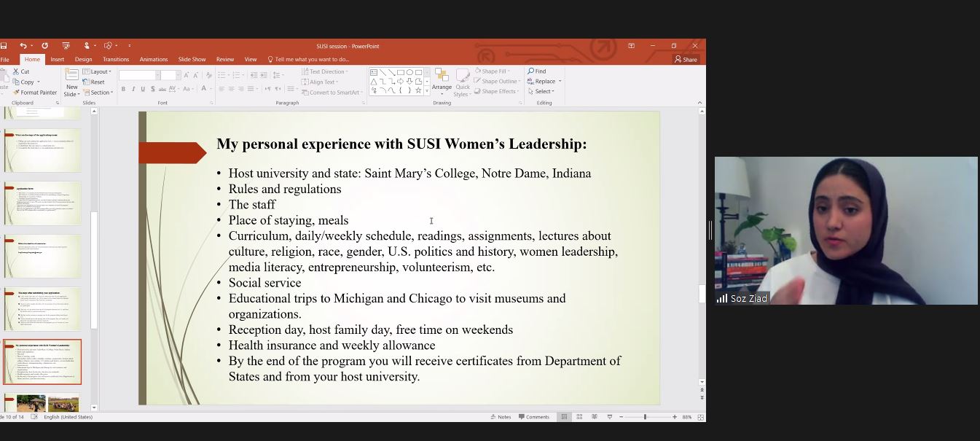Open the Select dropdown in Editing
Image resolution: width=980 pixels, height=441 pixels.
[541, 92]
